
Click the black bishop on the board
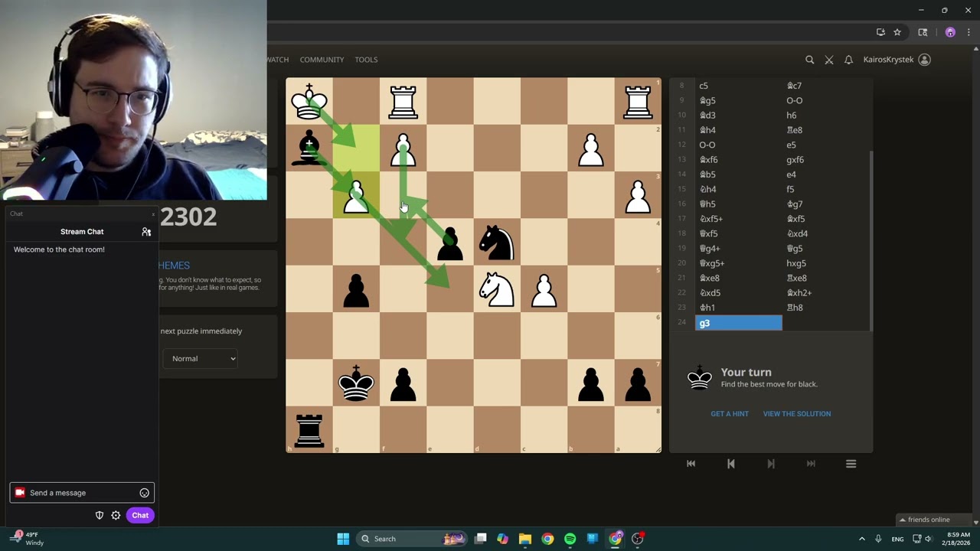pos(309,148)
